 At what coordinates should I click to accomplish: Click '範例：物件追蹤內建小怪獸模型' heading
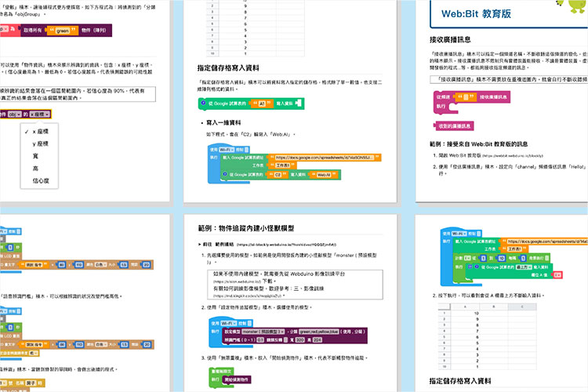click(x=246, y=228)
